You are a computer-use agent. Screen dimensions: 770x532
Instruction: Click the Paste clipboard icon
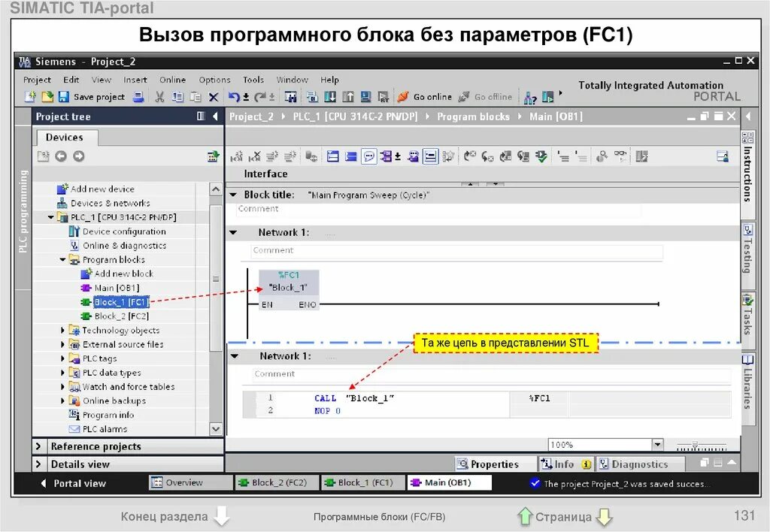(196, 97)
